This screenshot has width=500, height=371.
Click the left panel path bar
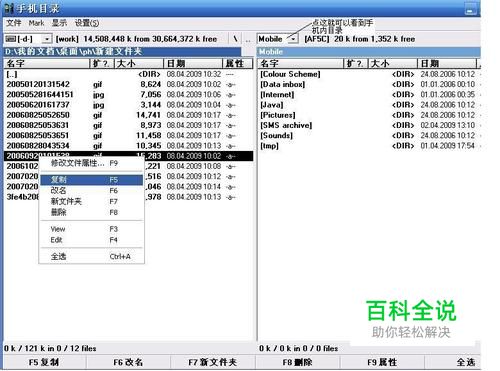click(x=122, y=52)
